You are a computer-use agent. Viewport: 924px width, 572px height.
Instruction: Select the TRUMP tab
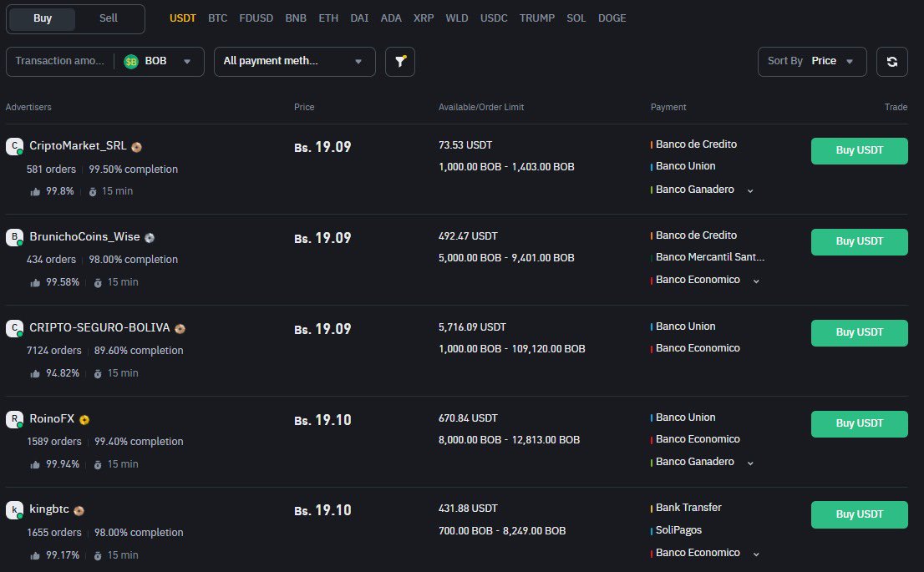pyautogui.click(x=537, y=18)
